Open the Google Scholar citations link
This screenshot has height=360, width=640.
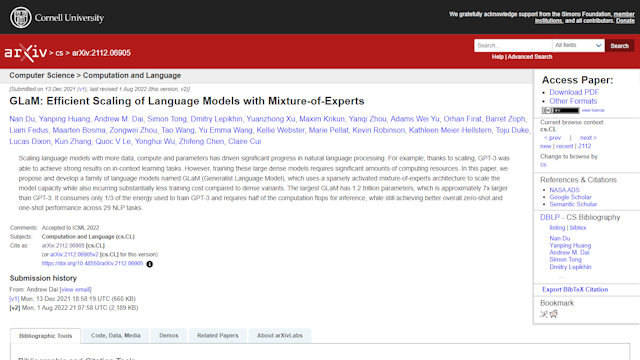pyautogui.click(x=570, y=197)
